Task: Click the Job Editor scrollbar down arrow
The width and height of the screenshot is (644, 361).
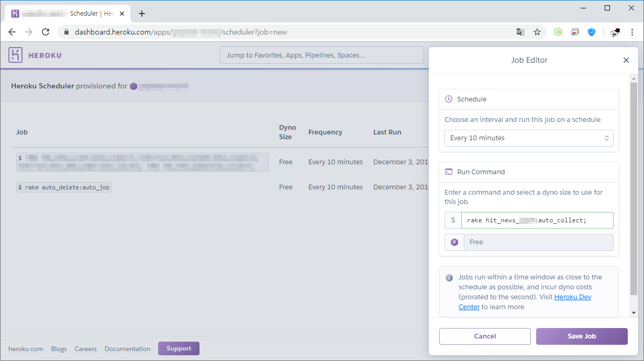Action: click(634, 312)
